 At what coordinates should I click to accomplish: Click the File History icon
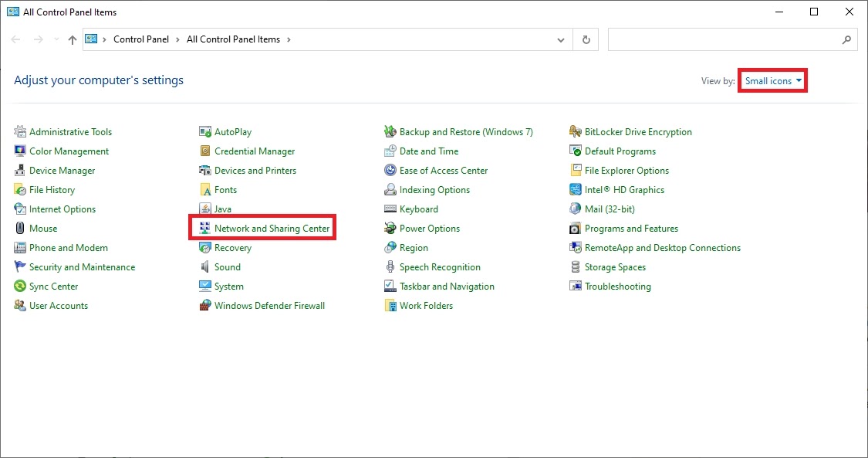coord(20,190)
